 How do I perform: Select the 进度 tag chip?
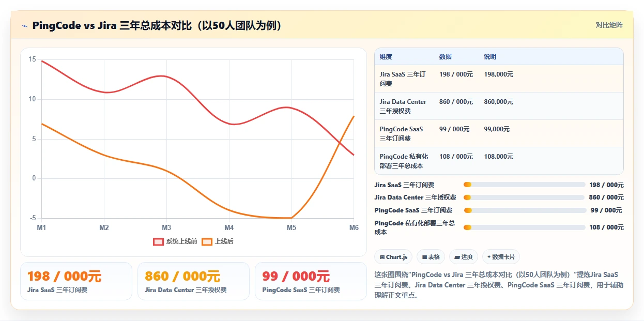tap(464, 257)
